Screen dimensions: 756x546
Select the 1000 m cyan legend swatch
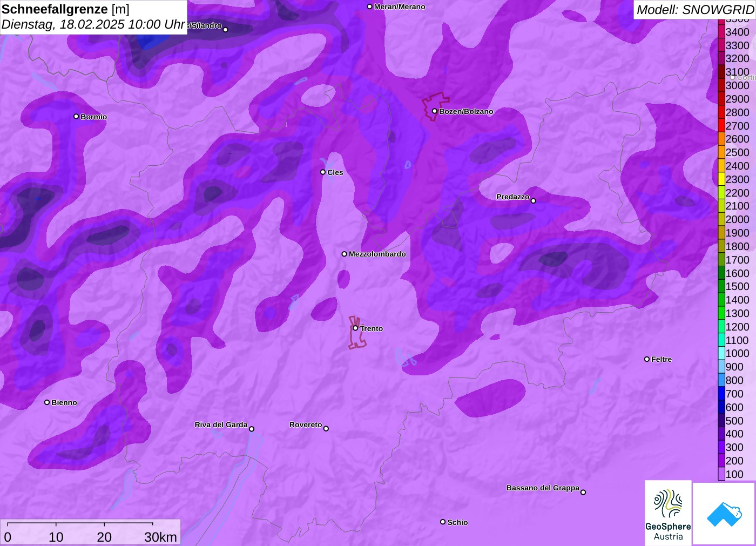[x=721, y=353]
